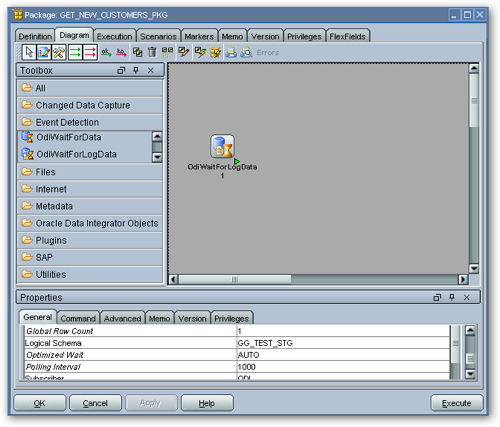Click the 'ko' red arrow link tool
The height and width of the screenshot is (427, 500).
(121, 52)
